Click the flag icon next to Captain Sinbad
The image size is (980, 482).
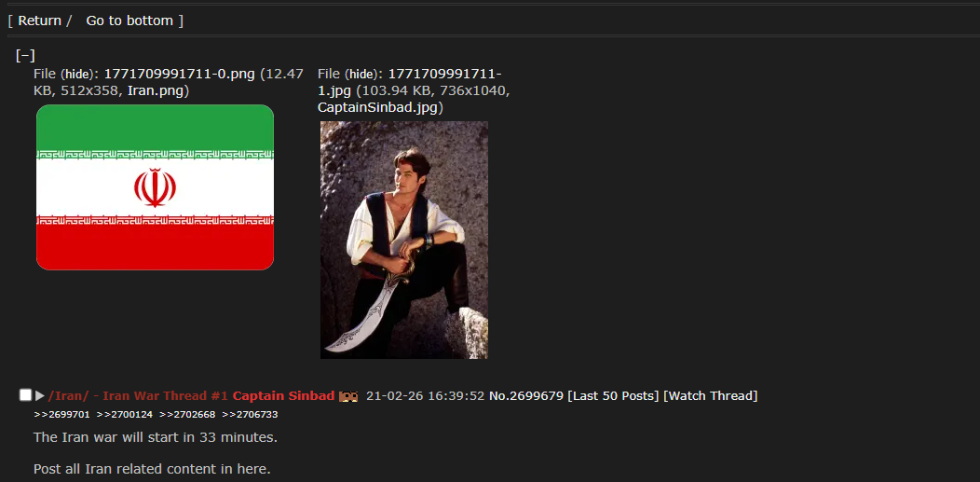click(x=348, y=396)
